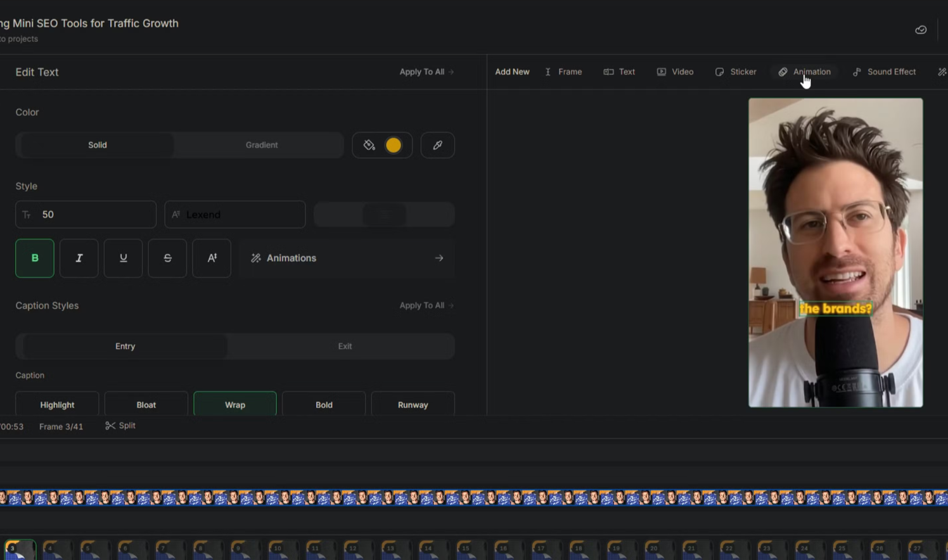Add a new Video element
Image resolution: width=948 pixels, height=560 pixels.
click(675, 72)
